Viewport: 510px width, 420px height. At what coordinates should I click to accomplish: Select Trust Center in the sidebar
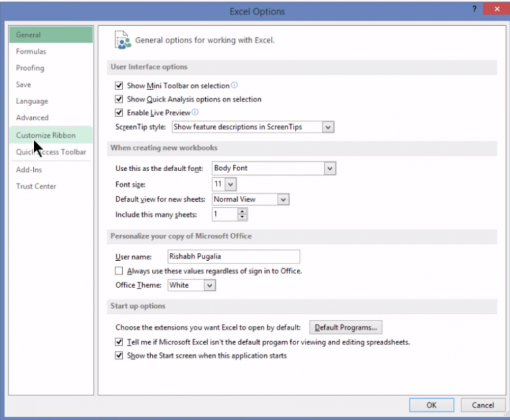37,186
